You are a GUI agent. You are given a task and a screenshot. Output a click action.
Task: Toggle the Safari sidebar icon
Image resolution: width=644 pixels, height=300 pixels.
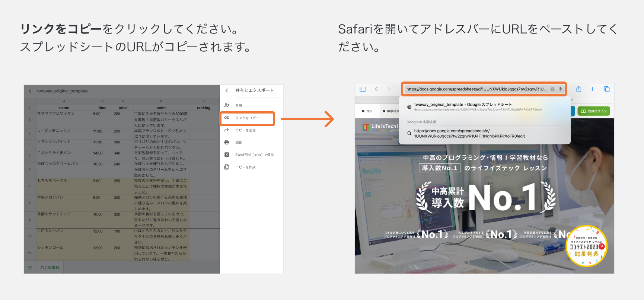[x=363, y=89]
